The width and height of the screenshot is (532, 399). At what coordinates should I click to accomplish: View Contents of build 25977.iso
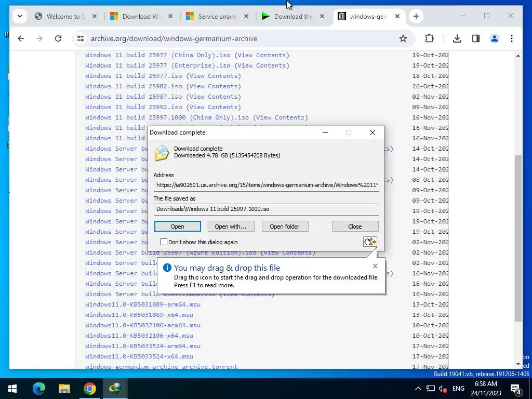[x=214, y=76]
